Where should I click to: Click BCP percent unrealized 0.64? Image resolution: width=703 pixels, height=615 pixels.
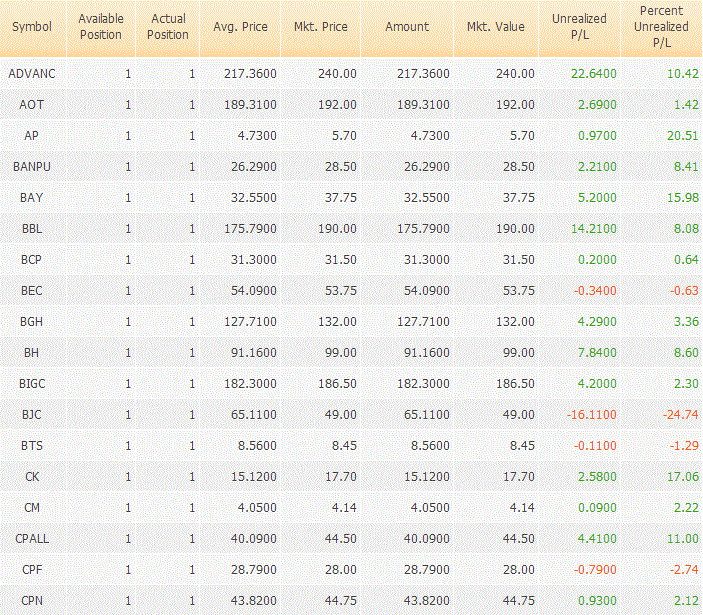686,260
